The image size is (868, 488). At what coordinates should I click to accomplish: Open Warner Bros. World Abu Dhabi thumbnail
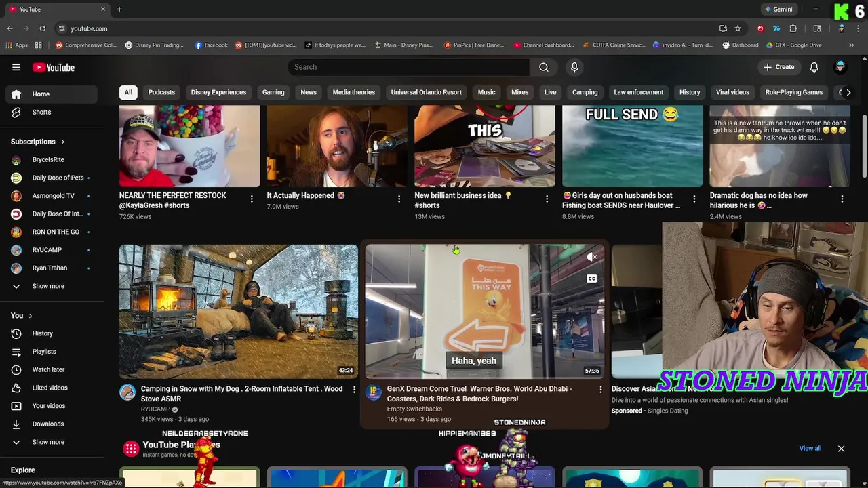[485, 311]
